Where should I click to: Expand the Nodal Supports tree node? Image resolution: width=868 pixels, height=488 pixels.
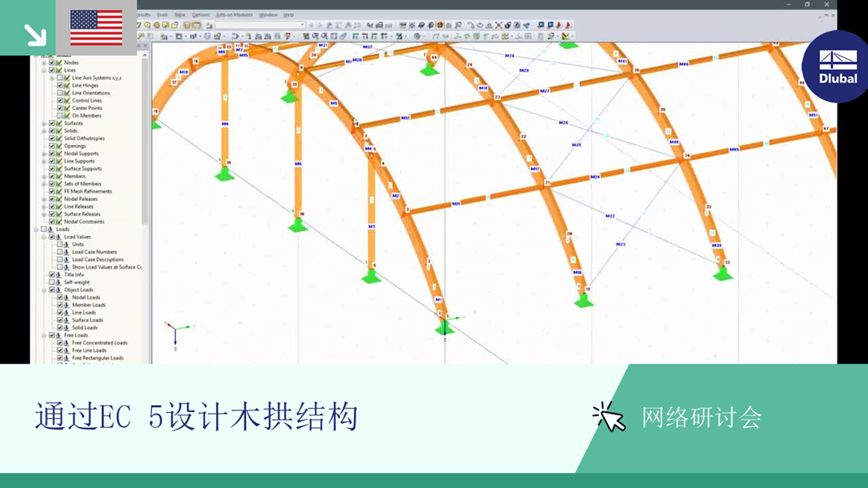(44, 153)
